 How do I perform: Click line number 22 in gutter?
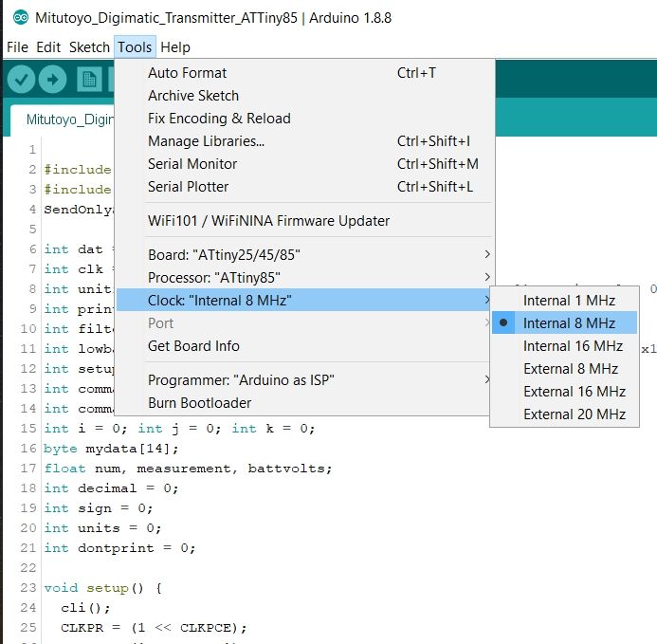point(28,568)
